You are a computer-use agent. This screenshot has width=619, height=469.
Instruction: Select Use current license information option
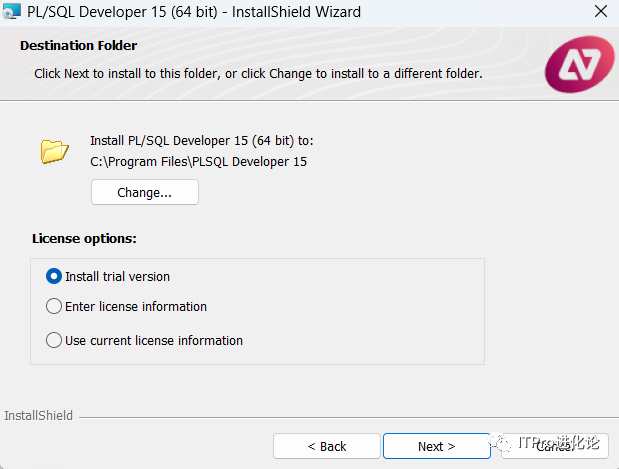tap(54, 340)
